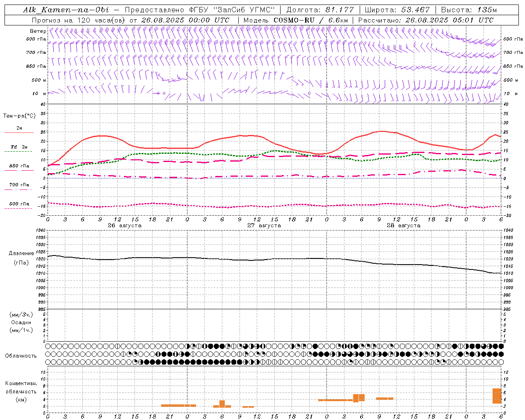Click the Облачность panel label
525x420 pixels.
21,356
